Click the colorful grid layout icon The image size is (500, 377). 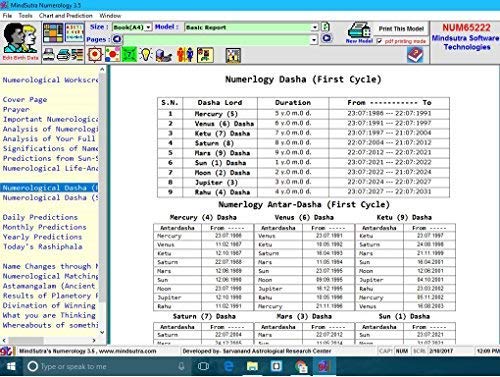[53, 33]
